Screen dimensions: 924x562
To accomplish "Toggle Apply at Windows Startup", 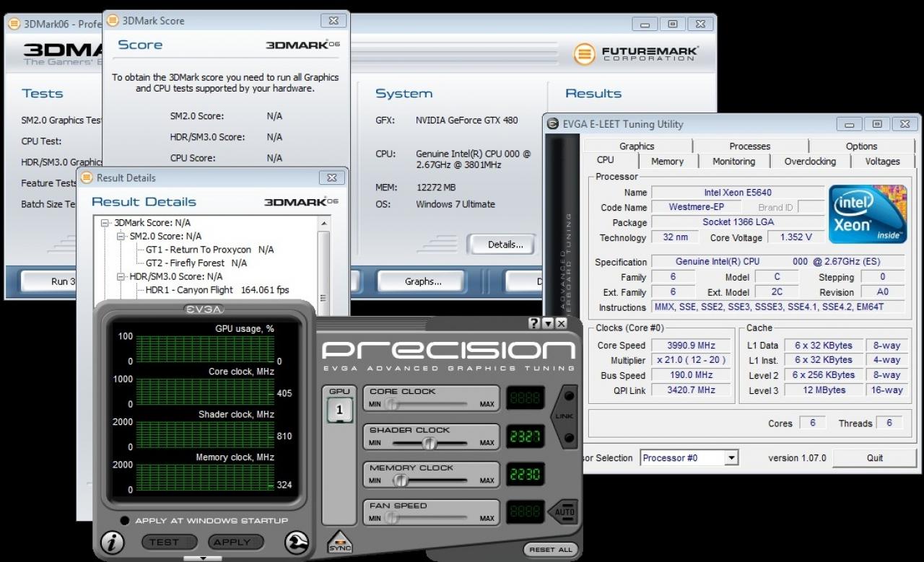I will coord(125,521).
